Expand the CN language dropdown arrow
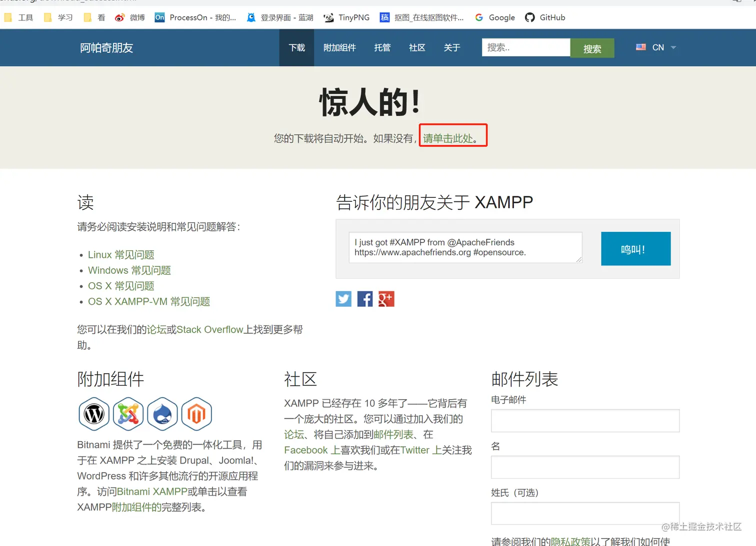Screen dimensions: 756x546 [673, 47]
